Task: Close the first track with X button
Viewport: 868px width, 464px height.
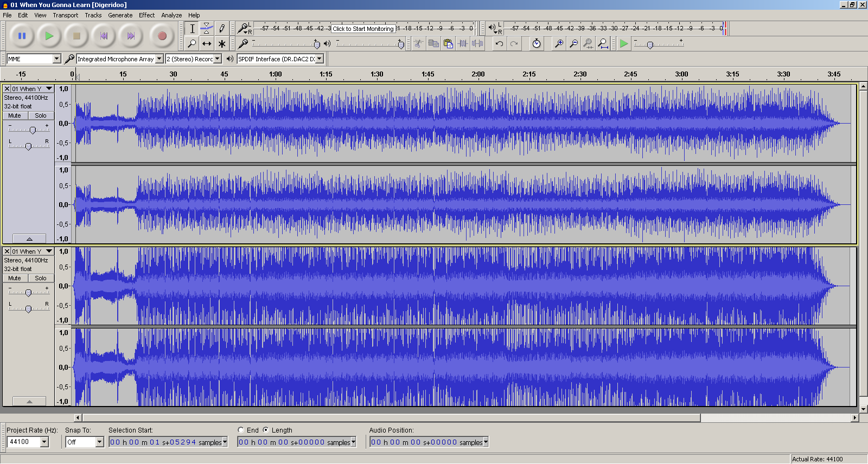Action: [7, 89]
